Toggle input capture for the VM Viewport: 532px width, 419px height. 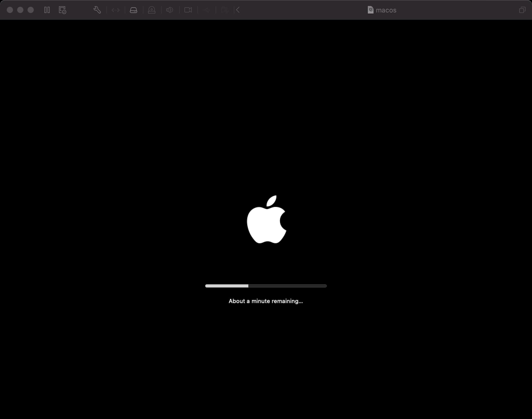152,10
